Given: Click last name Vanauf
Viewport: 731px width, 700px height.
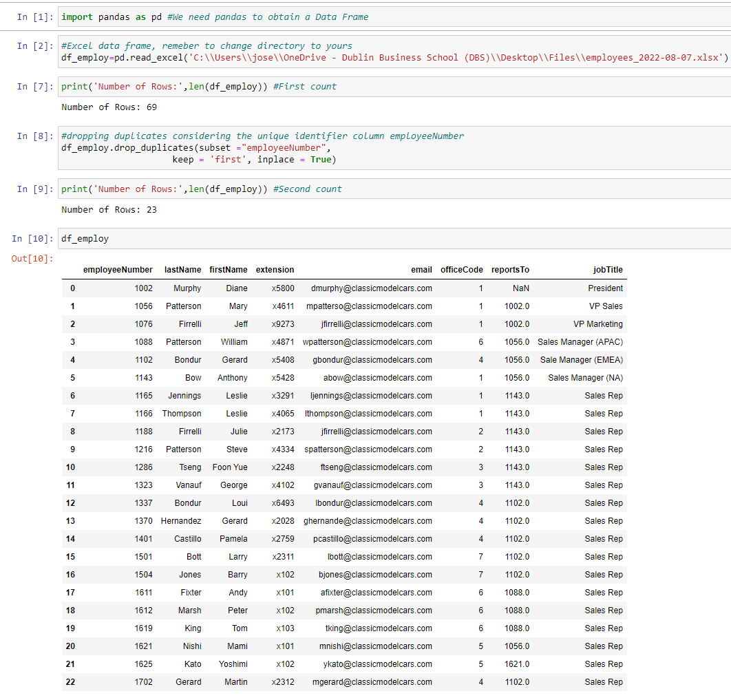Looking at the screenshot, I should [x=189, y=485].
